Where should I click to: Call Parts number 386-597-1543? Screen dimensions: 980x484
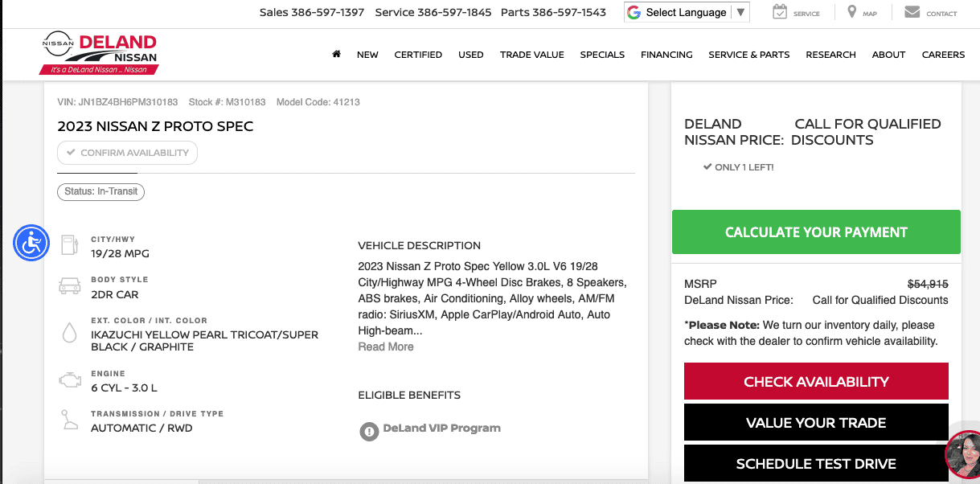pos(553,12)
